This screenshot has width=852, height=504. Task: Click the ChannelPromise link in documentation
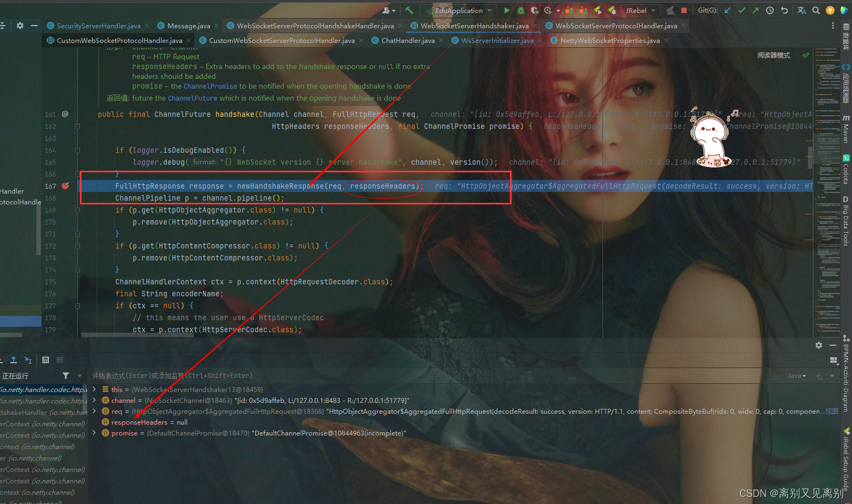tap(210, 86)
